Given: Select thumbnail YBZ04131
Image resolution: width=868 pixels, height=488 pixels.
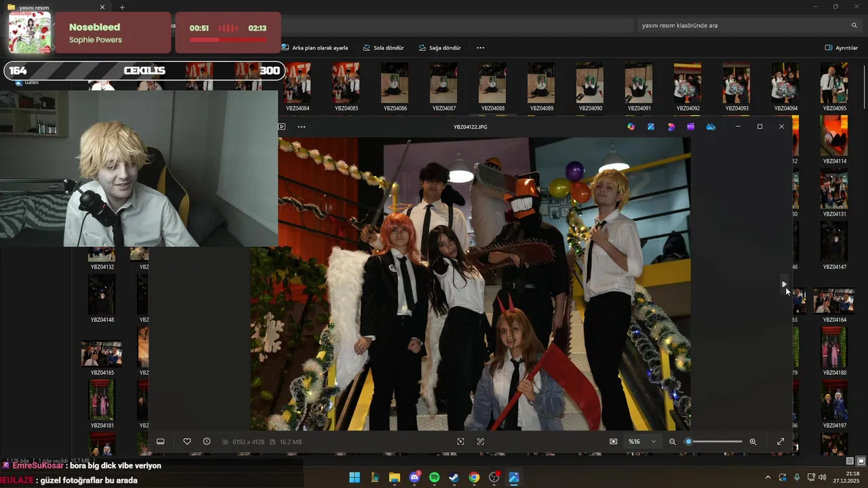Looking at the screenshot, I should click(x=834, y=192).
